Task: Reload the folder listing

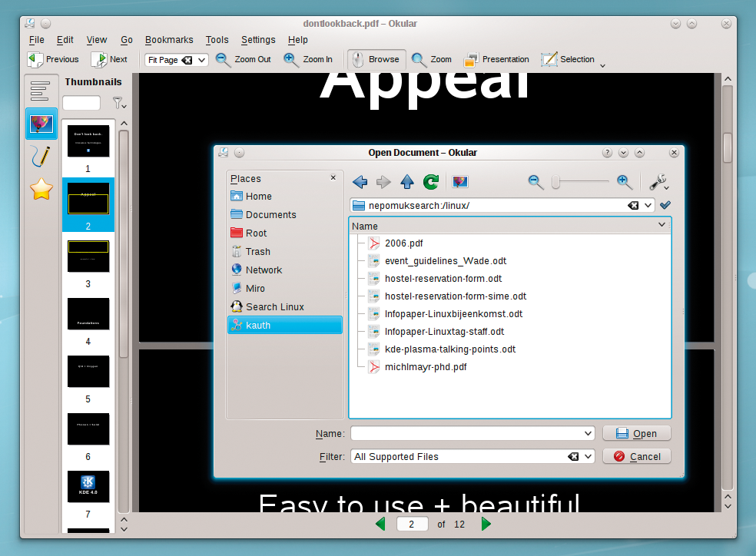Action: [431, 182]
